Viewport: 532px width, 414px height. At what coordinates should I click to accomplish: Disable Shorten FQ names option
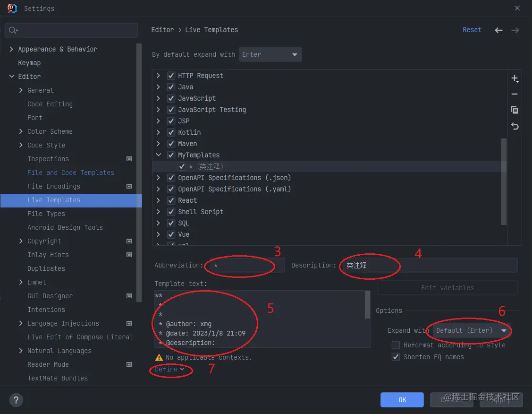pos(396,357)
